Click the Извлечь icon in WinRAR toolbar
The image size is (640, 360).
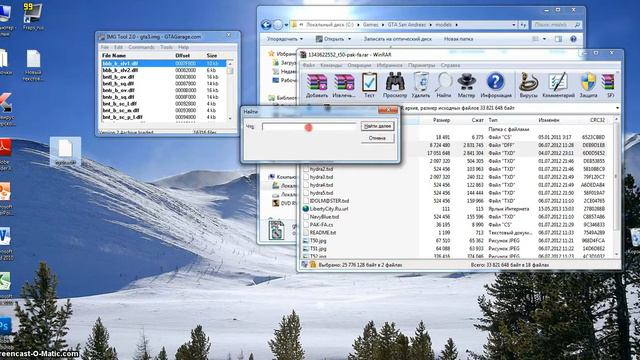point(344,85)
